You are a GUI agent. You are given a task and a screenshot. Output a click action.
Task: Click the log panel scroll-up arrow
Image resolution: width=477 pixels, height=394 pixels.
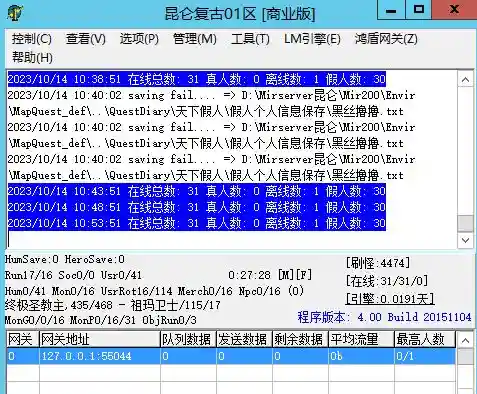466,80
